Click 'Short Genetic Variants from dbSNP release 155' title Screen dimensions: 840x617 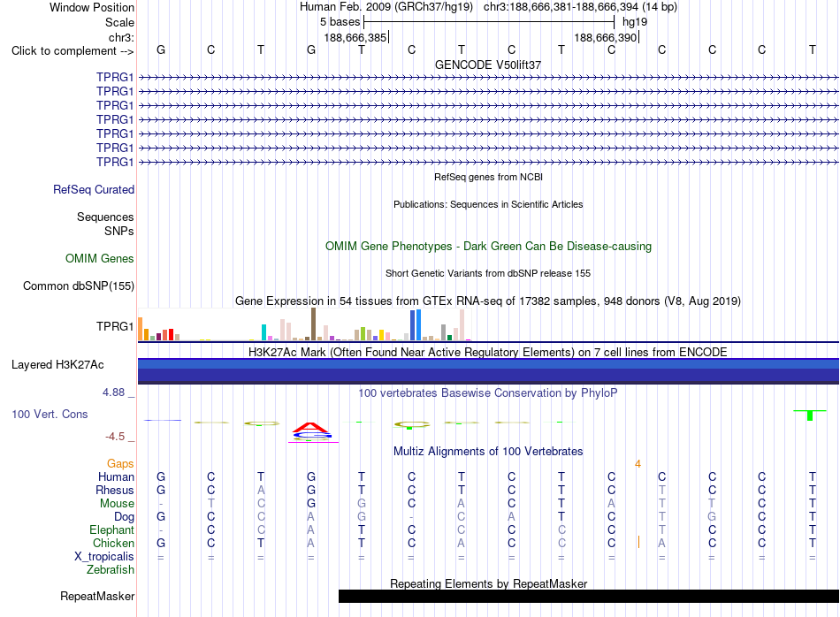[x=488, y=273]
